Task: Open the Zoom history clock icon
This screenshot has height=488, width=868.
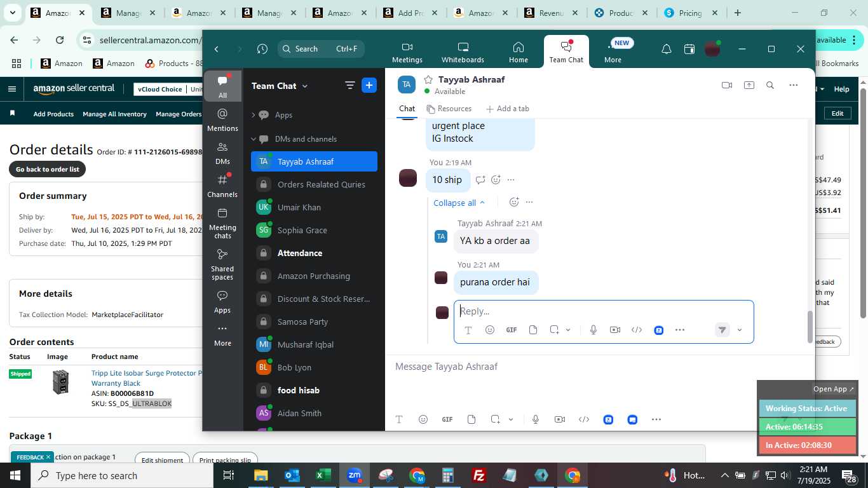Action: click(x=262, y=49)
